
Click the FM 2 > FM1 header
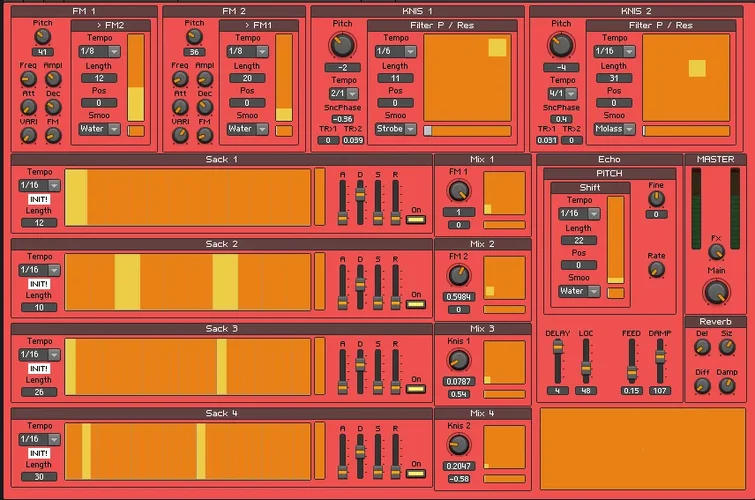(259, 25)
